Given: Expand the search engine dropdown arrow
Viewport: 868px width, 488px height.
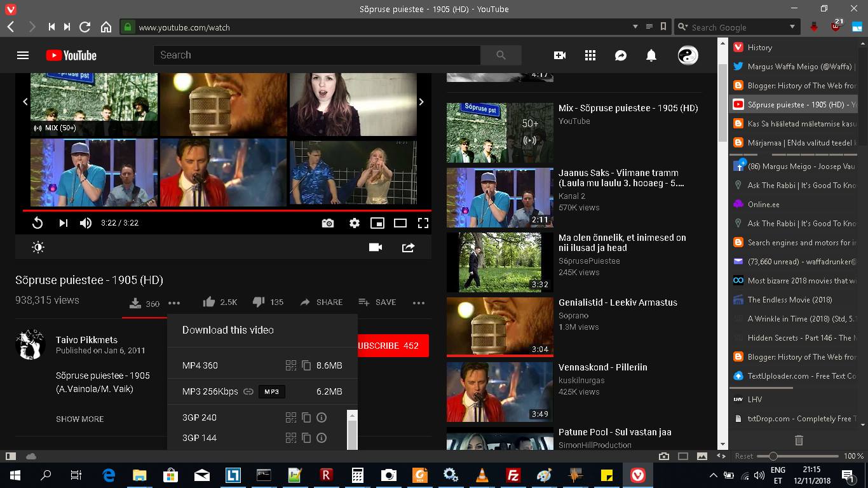Looking at the screenshot, I should click(x=792, y=27).
